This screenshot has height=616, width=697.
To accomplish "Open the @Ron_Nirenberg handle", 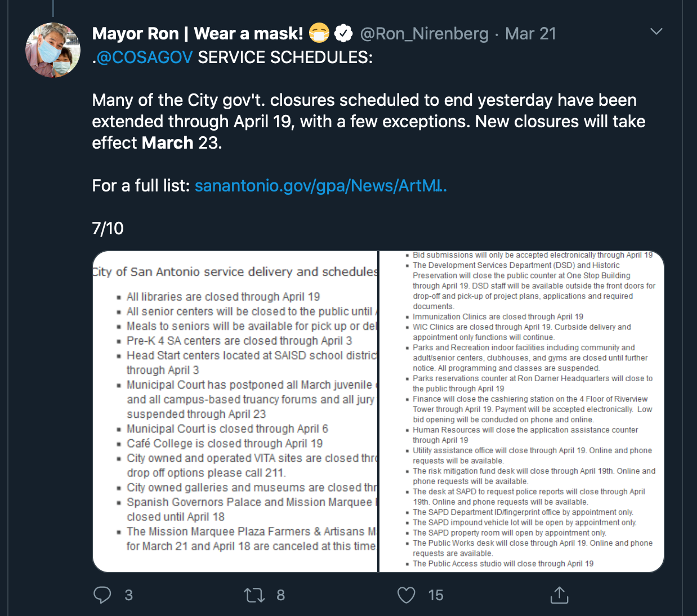I will [x=424, y=34].
